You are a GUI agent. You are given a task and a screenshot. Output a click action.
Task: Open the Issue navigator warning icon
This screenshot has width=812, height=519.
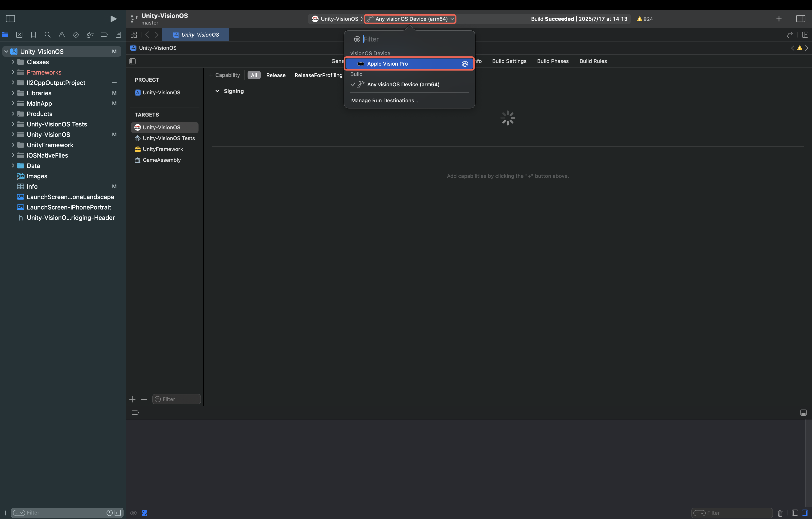coord(62,34)
